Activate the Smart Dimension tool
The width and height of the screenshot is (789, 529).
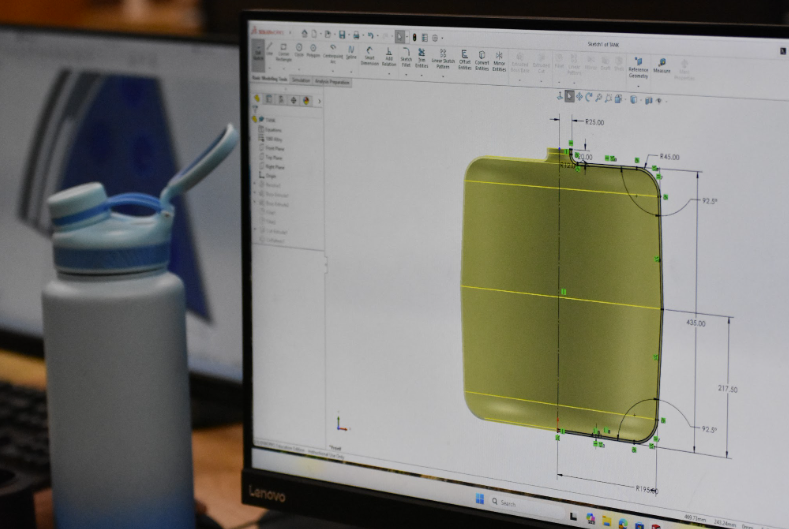coord(369,55)
